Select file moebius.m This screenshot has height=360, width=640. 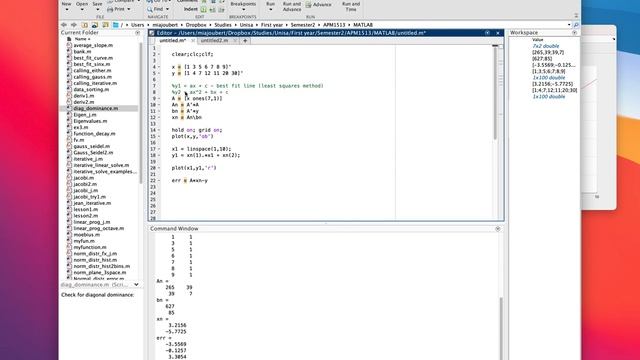point(87,234)
